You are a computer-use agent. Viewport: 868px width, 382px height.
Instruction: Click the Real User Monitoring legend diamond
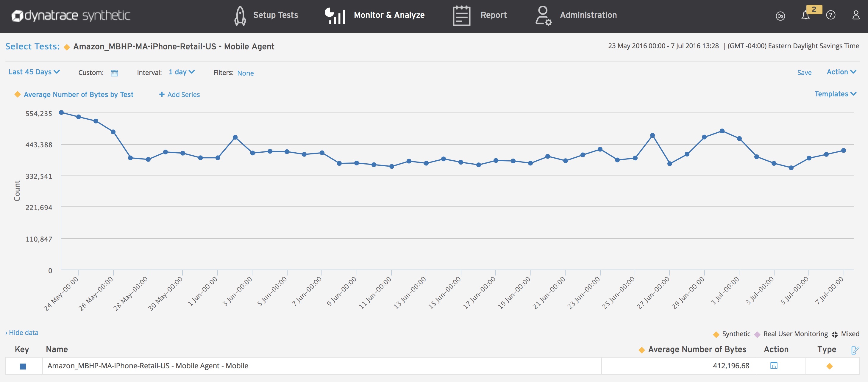coord(757,334)
